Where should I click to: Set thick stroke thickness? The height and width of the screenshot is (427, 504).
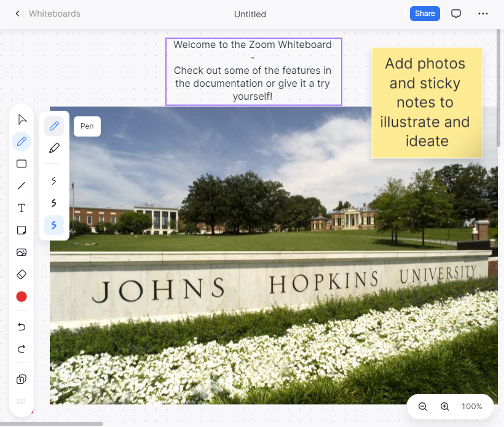click(54, 225)
